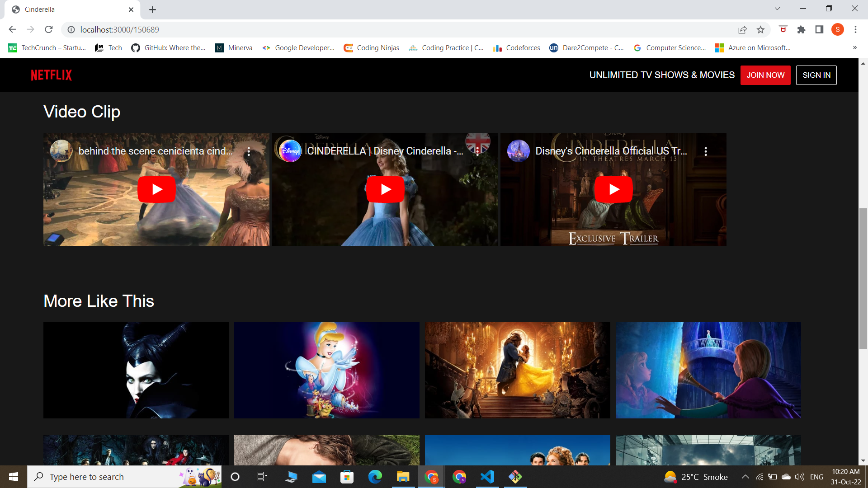Mute the system volume in the tray
868x488 pixels.
tap(800, 477)
